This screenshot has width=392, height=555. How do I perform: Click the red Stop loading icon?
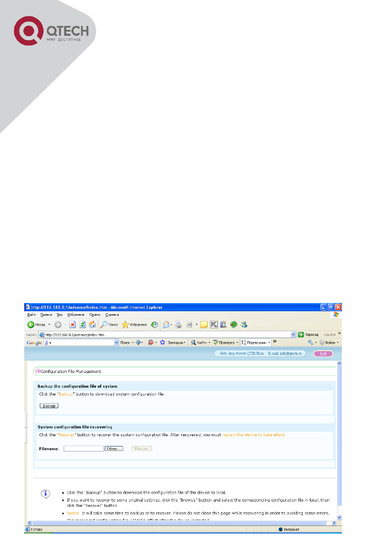[72, 324]
